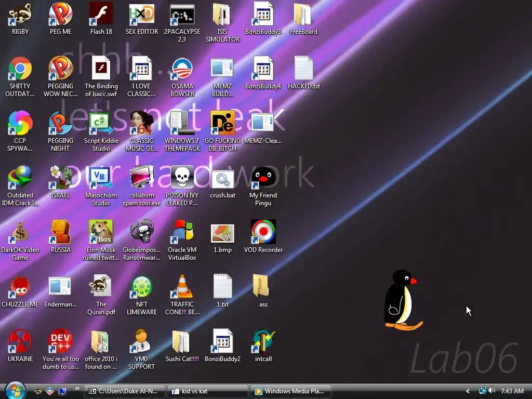This screenshot has width=532, height=399.
Task: Select the CLASSIC MUSIC GE... portrait icon
Action: pos(141,123)
